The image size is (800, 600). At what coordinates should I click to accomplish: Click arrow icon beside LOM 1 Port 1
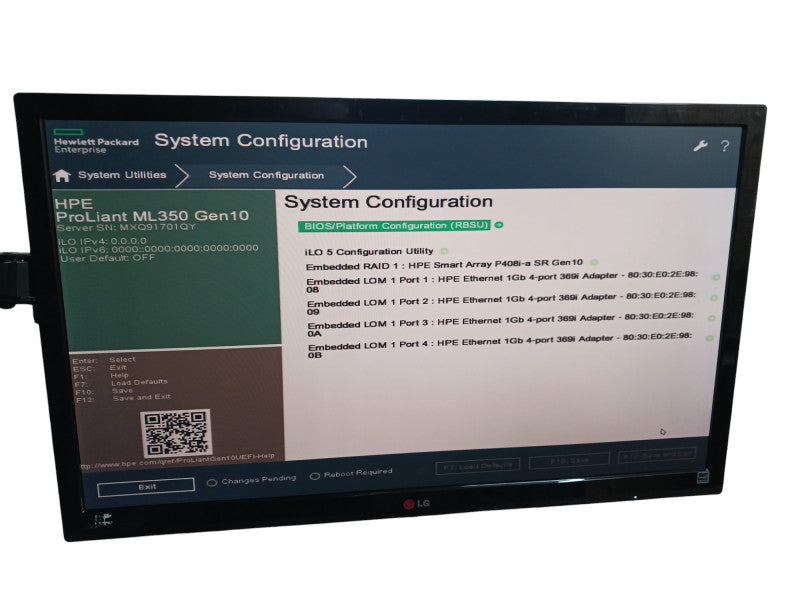tap(716, 277)
